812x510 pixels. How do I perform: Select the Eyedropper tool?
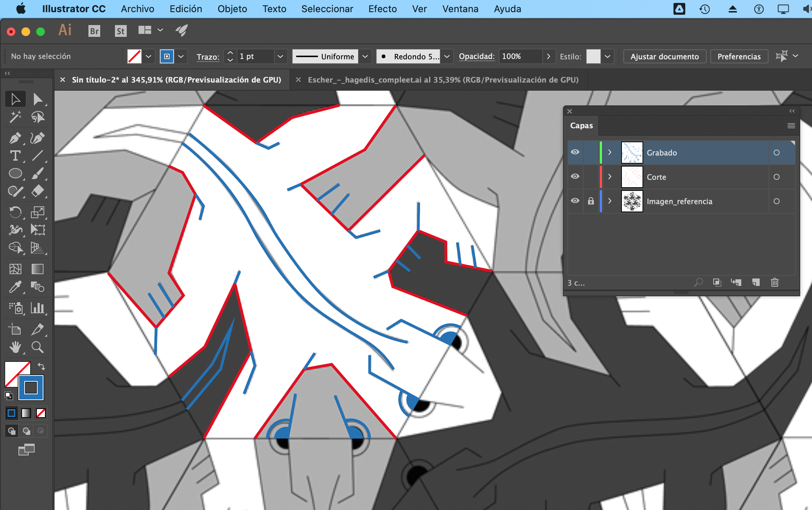tap(15, 287)
